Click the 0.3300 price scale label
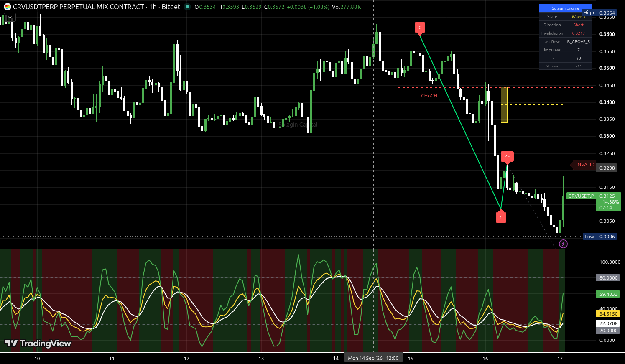Screen dimensions: 625x364 click(607, 136)
